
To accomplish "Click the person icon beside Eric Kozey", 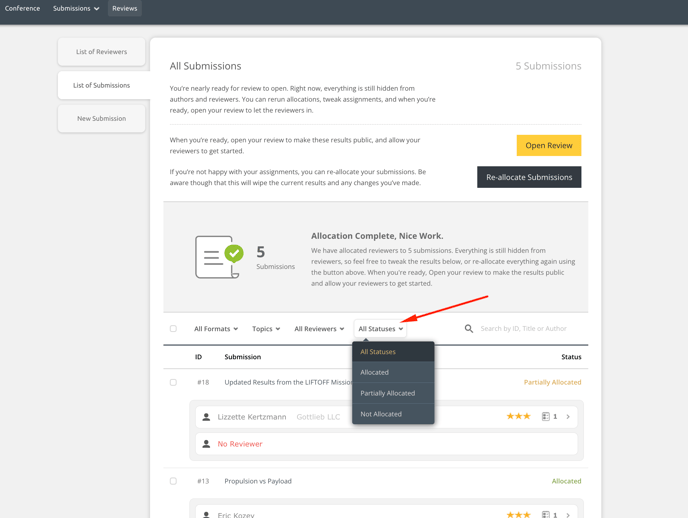I will (206, 514).
